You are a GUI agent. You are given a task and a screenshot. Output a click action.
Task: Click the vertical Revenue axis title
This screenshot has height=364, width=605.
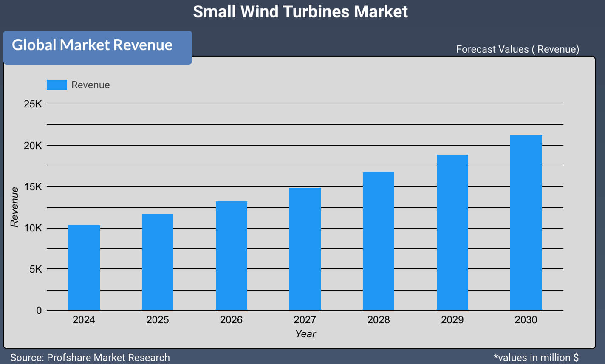pos(15,207)
